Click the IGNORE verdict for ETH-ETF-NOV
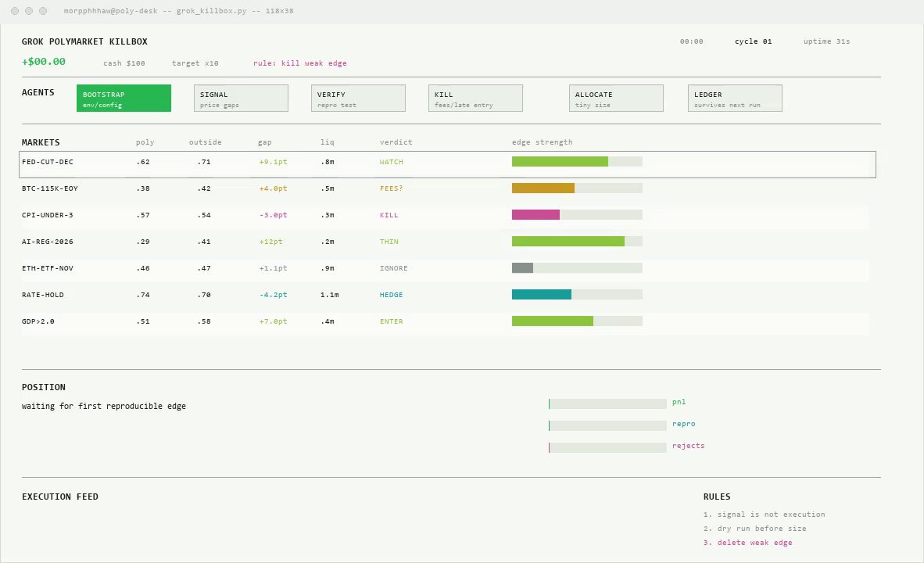The width and height of the screenshot is (924, 563). pos(394,268)
